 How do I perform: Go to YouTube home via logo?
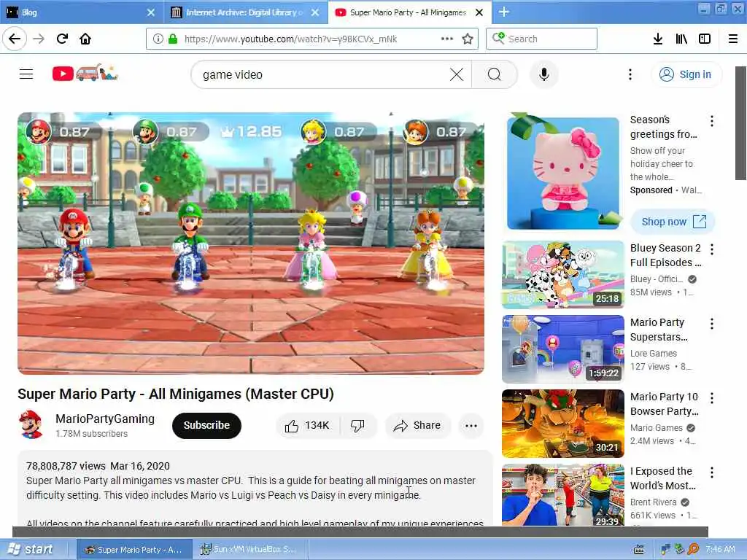tap(85, 73)
